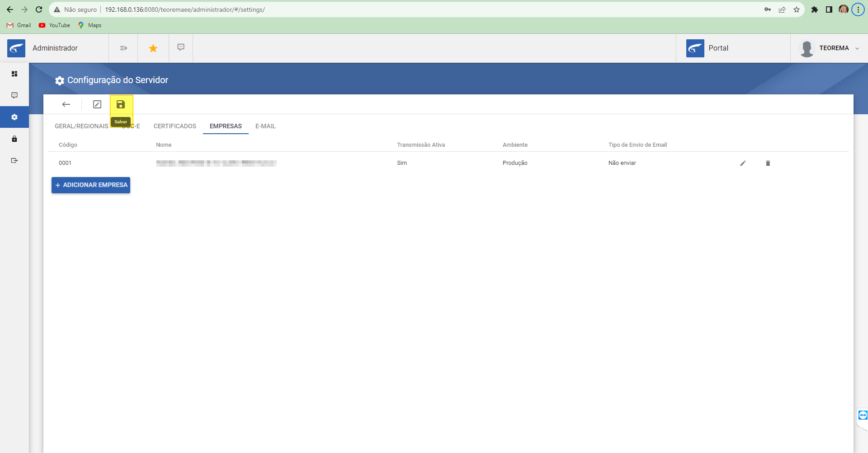Reload the page with browser refresh
The image size is (868, 453).
(39, 9)
